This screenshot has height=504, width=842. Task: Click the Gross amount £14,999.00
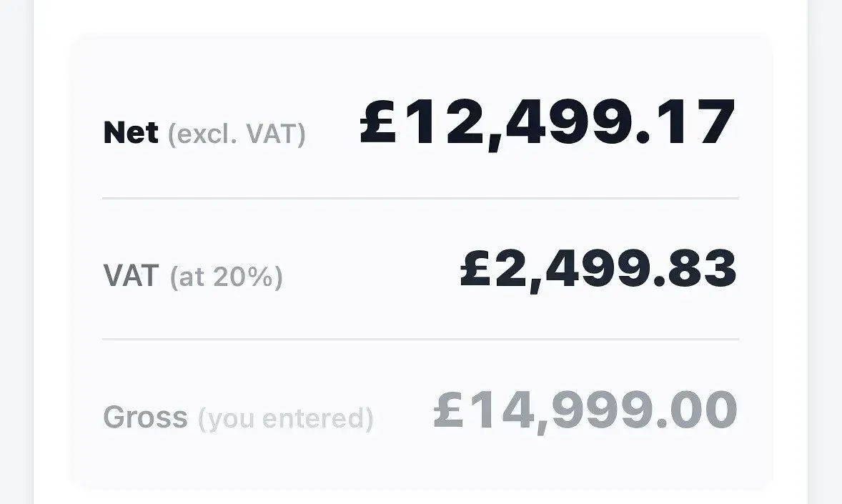coord(585,412)
